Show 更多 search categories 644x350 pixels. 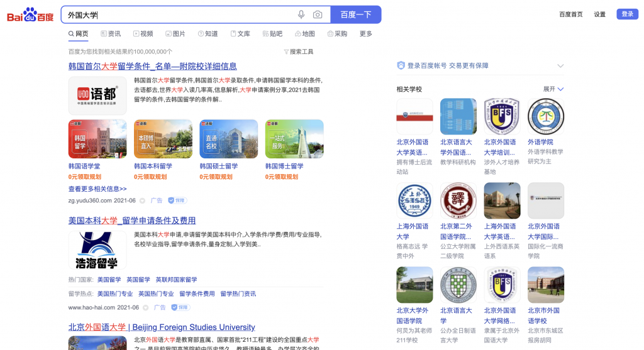(x=365, y=34)
